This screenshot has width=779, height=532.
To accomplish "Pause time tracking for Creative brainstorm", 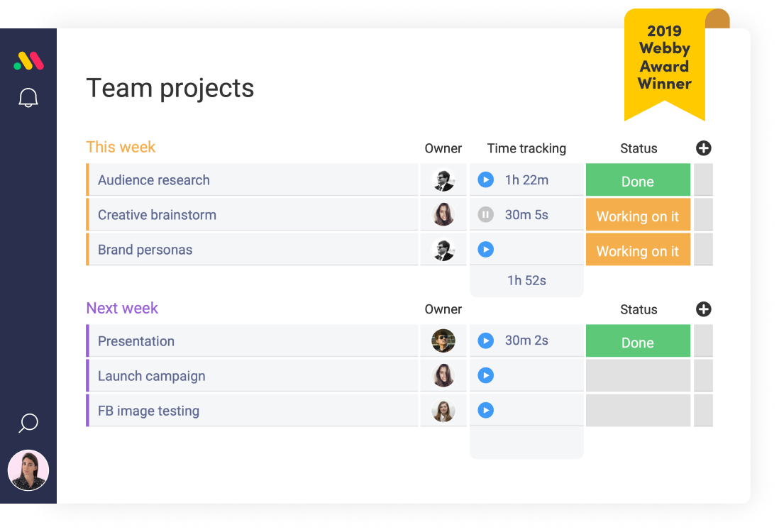I will pos(485,215).
